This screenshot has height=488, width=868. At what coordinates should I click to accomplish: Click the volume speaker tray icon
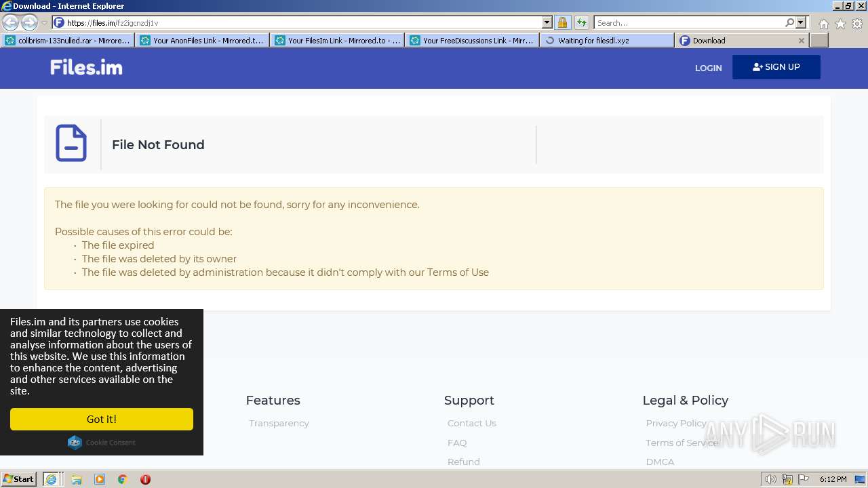pyautogui.click(x=770, y=479)
